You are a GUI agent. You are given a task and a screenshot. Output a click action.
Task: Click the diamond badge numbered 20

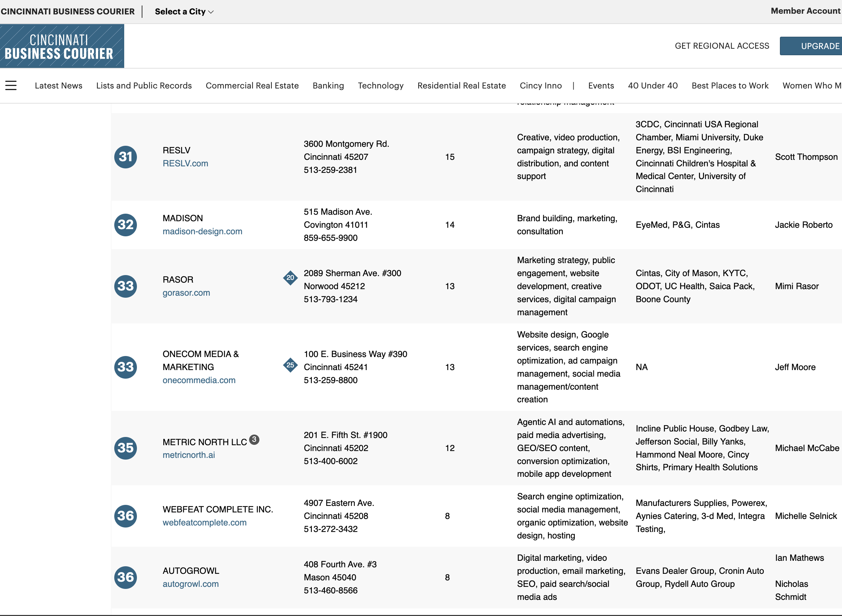coord(290,278)
